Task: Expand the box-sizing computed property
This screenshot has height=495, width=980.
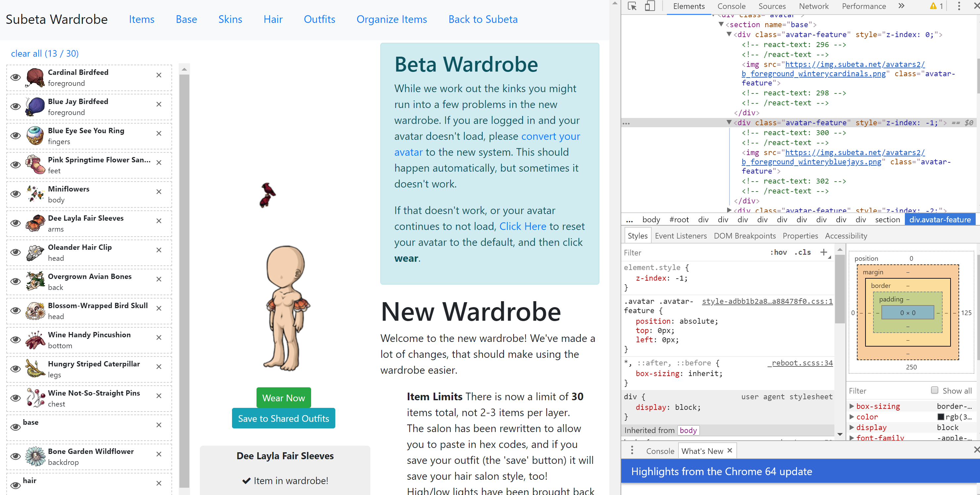Action: pos(852,406)
